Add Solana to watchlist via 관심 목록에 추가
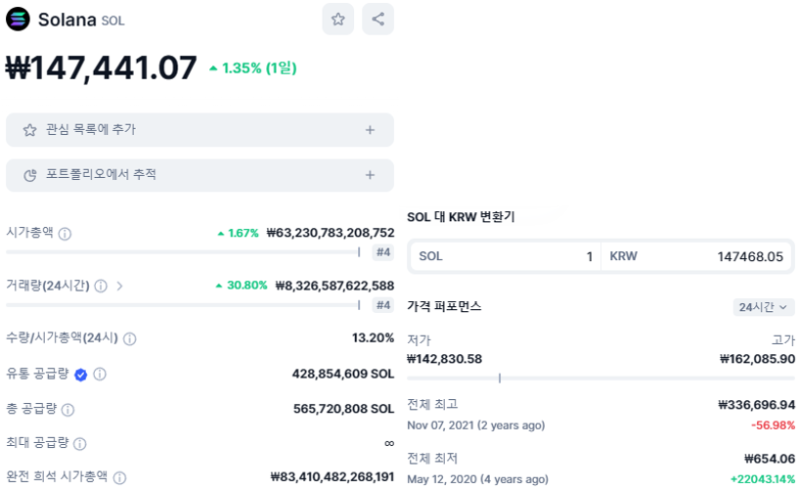Viewport: 800px width, 490px height. tap(90, 130)
